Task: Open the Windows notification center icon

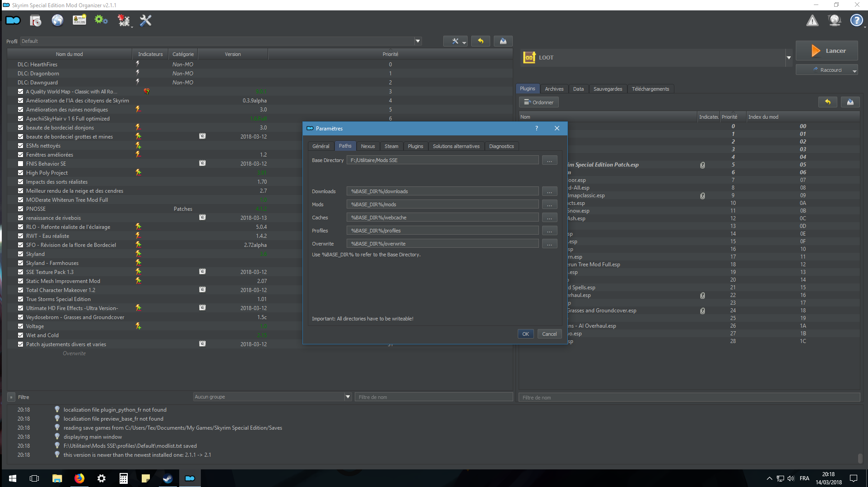Action: click(854, 478)
